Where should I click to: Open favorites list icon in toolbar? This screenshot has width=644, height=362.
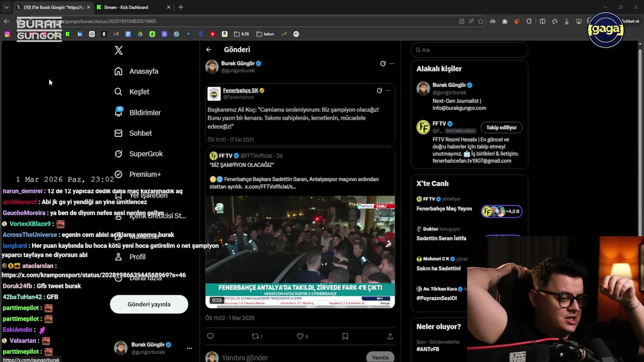point(554,21)
